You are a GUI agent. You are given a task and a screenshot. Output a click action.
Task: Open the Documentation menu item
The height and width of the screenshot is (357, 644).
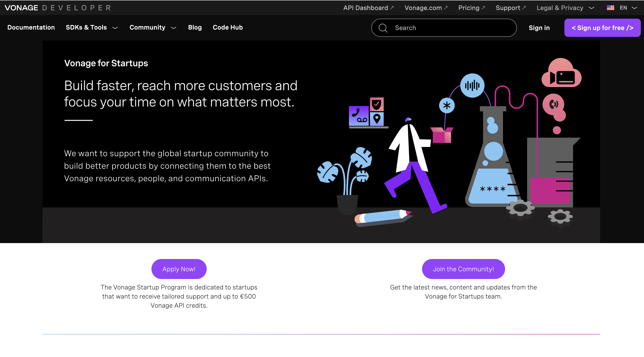point(31,28)
